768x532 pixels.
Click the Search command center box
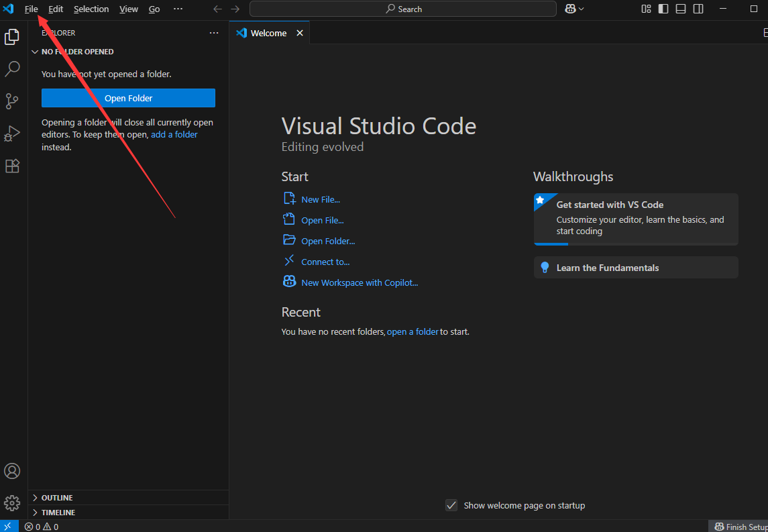(x=402, y=9)
